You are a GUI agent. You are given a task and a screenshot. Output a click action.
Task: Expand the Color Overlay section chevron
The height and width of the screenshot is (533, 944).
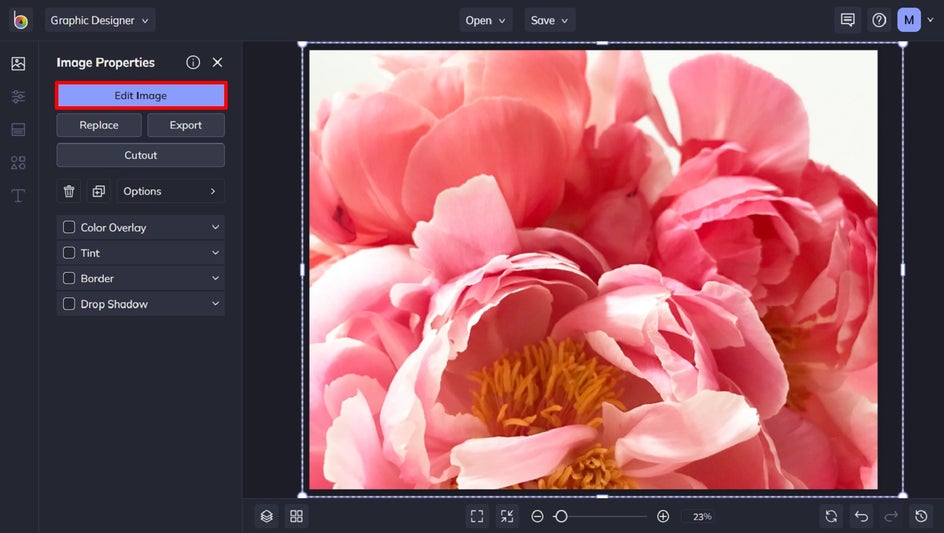[x=215, y=227]
